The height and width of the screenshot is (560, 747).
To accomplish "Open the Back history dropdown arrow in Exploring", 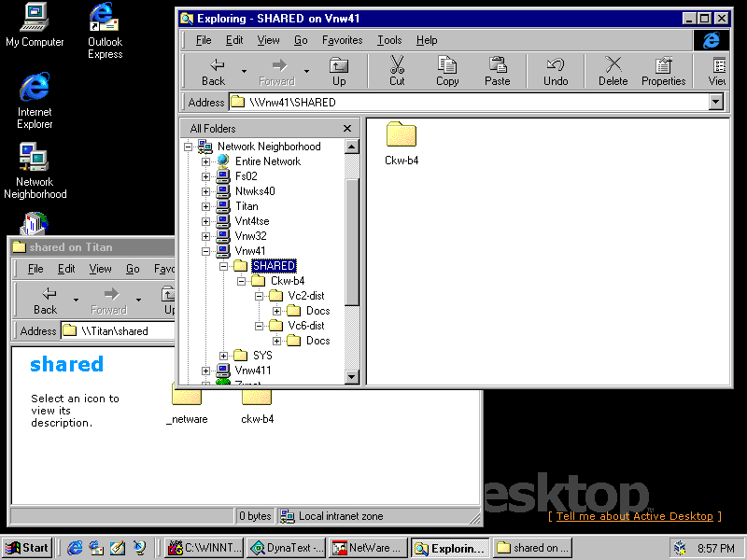I will coord(244,72).
